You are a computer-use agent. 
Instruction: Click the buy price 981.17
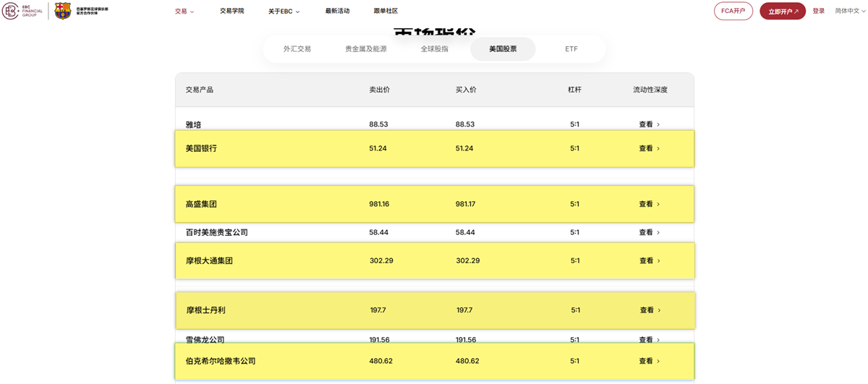pos(466,204)
